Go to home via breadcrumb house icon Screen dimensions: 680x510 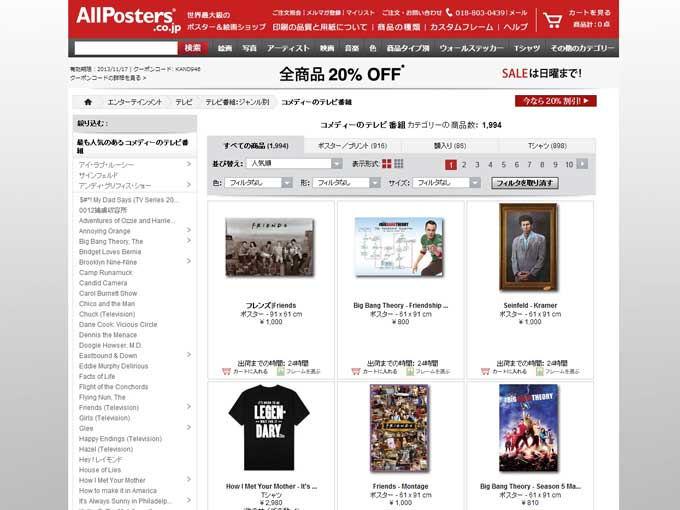coord(88,102)
